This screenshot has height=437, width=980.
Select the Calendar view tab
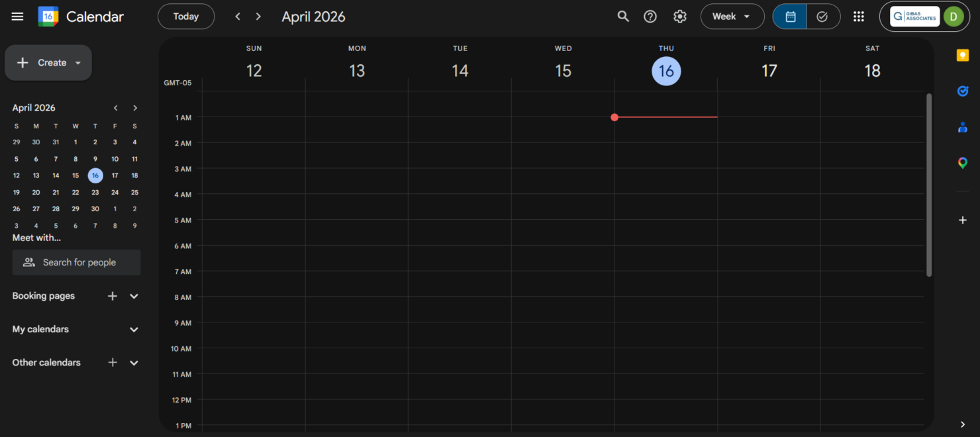(x=789, y=16)
